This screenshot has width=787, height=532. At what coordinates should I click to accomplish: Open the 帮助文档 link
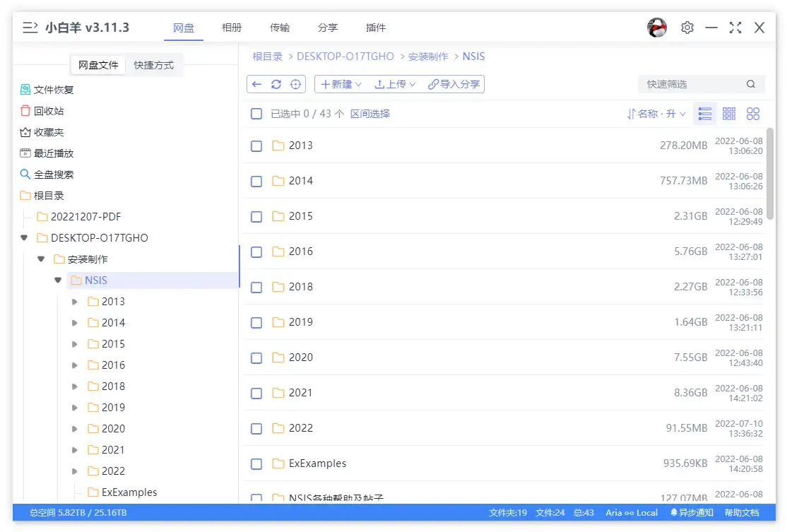click(x=742, y=512)
